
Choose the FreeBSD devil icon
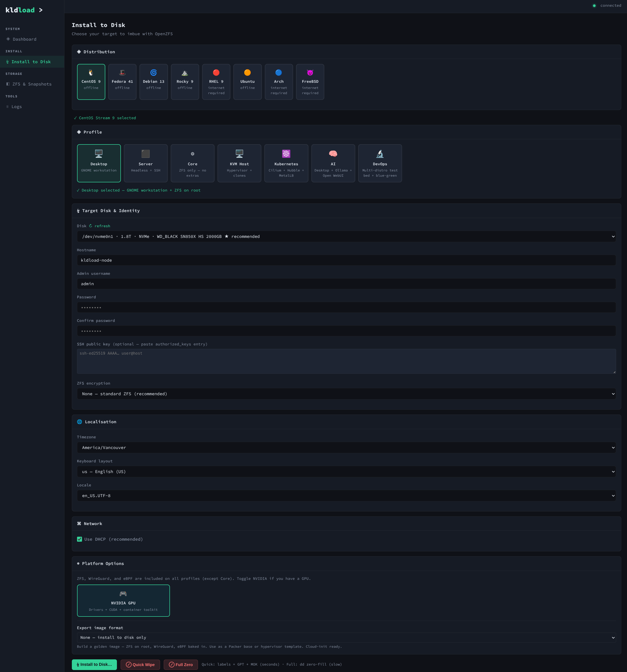pos(310,73)
